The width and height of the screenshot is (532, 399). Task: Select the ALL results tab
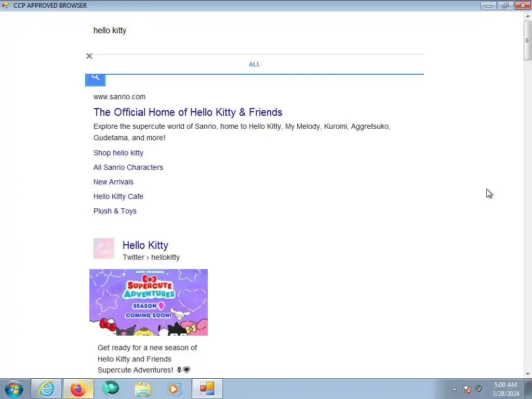[x=255, y=64]
